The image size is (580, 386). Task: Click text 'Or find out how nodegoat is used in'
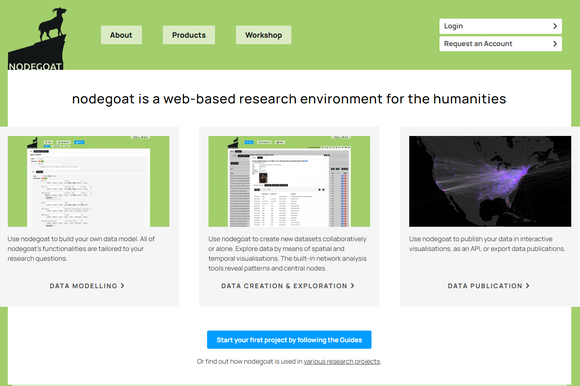(250, 361)
